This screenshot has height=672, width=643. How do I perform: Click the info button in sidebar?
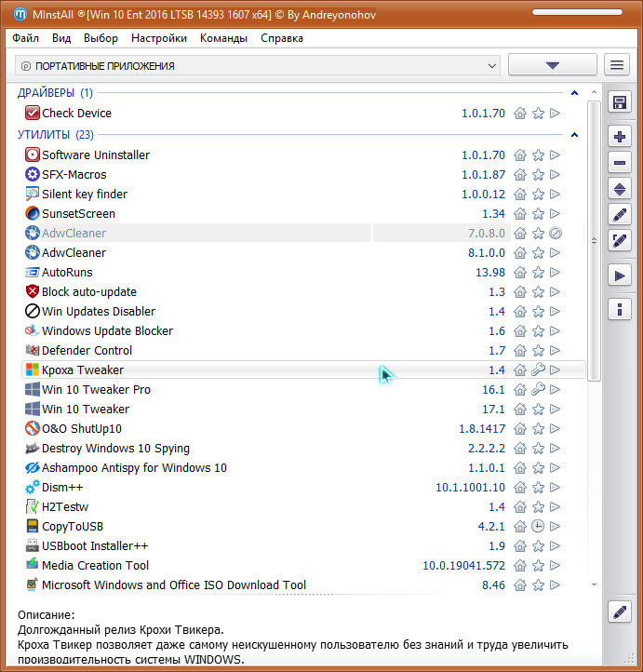[620, 309]
